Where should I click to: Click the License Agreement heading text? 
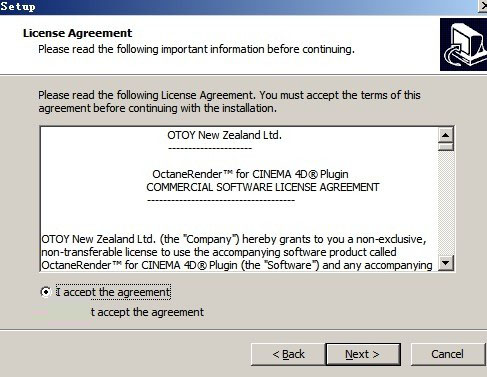tap(77, 33)
